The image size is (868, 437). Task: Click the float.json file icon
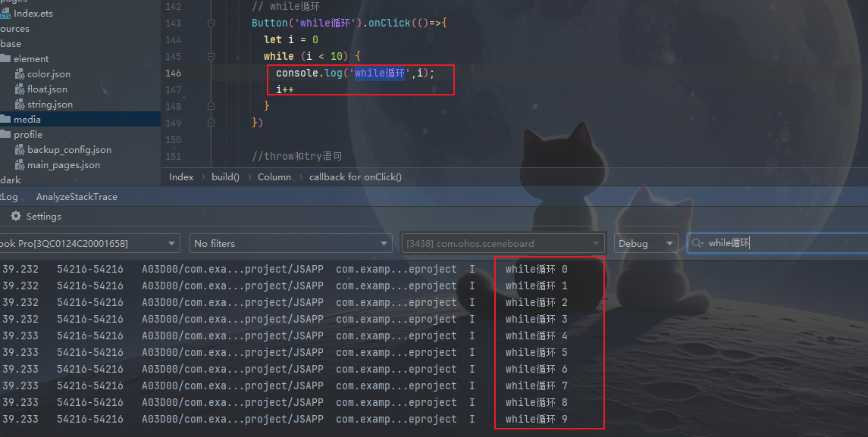20,89
